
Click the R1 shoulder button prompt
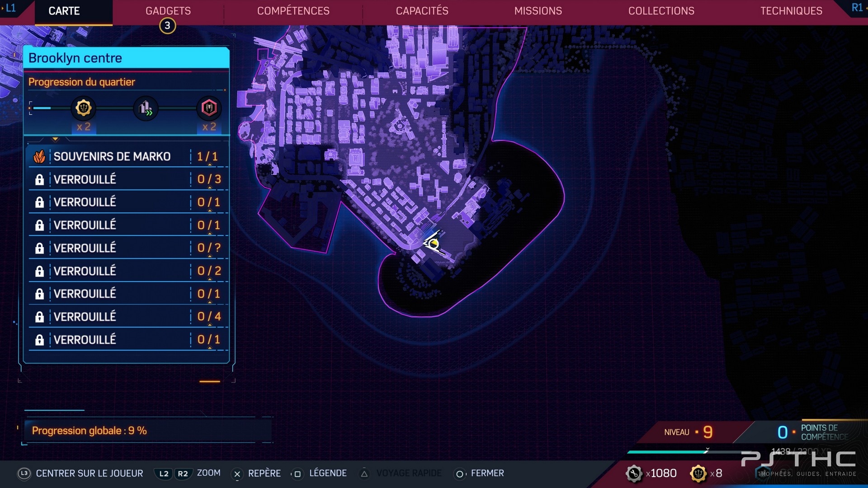pyautogui.click(x=857, y=8)
